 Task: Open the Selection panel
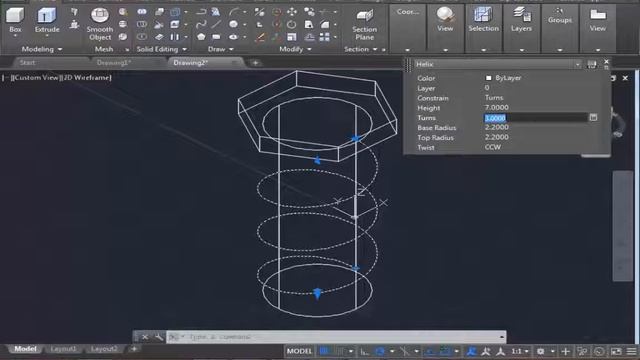pyautogui.click(x=483, y=20)
